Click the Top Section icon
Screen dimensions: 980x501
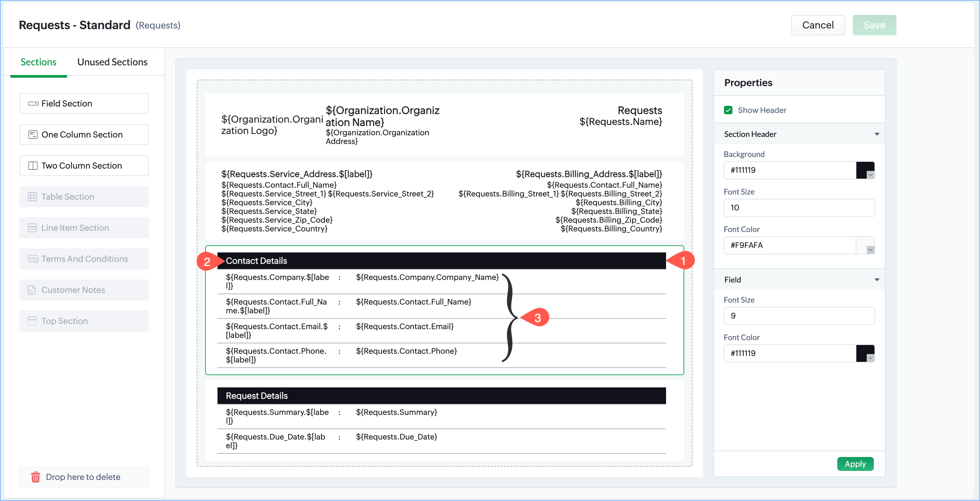point(32,321)
